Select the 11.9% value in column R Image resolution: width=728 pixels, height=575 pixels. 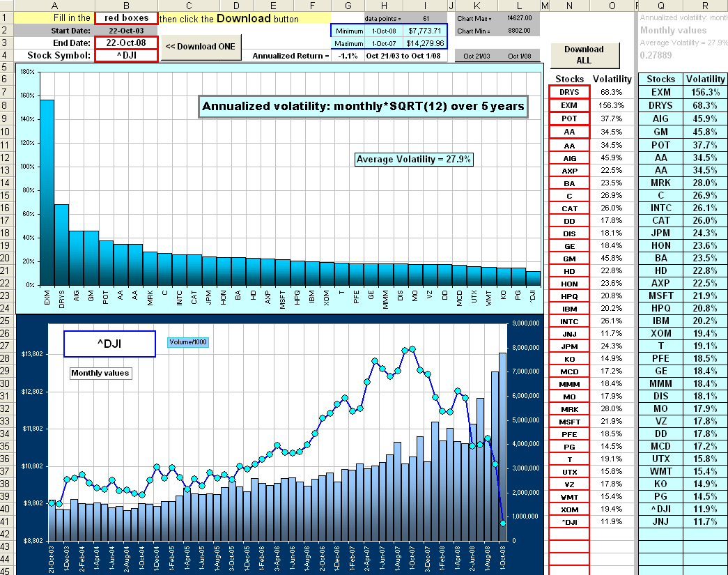pyautogui.click(x=705, y=509)
